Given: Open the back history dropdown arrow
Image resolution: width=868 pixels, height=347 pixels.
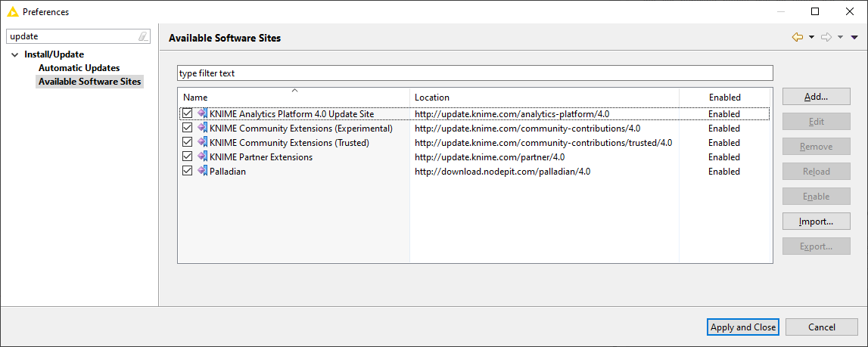Looking at the screenshot, I should [811, 37].
